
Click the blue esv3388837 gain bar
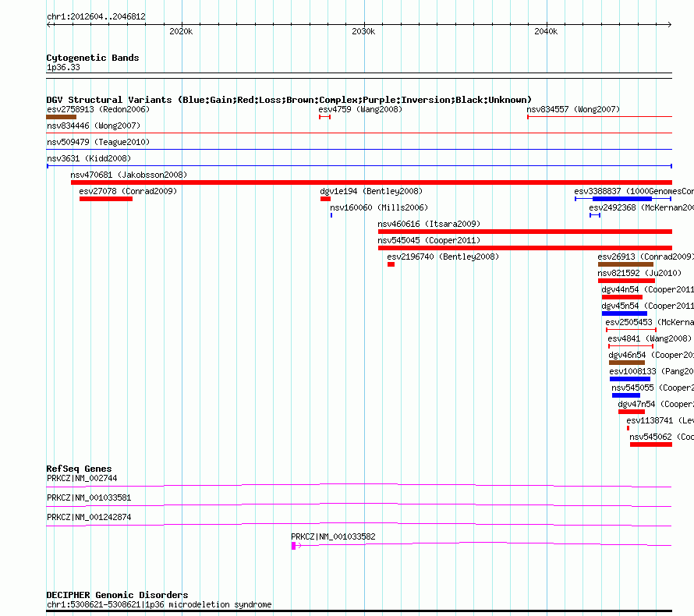(621, 199)
